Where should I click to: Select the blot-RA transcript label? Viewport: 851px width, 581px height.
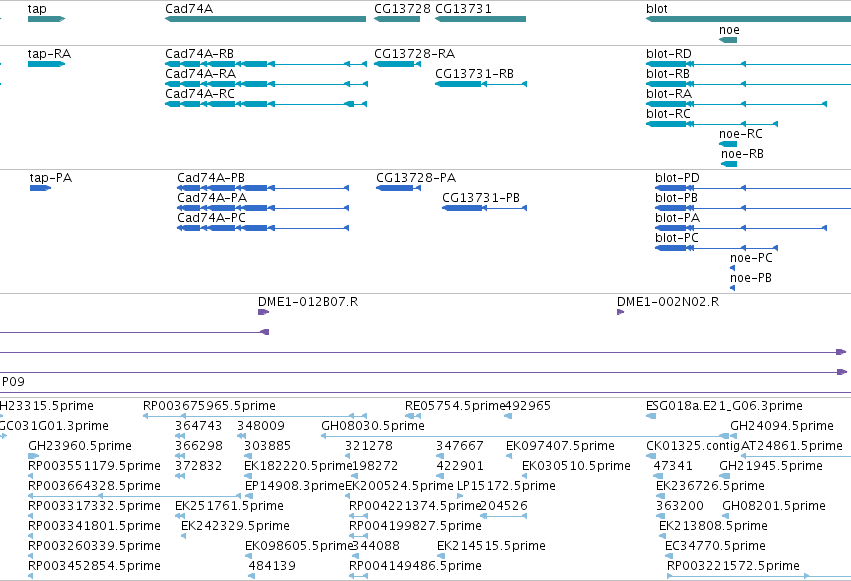(x=669, y=94)
